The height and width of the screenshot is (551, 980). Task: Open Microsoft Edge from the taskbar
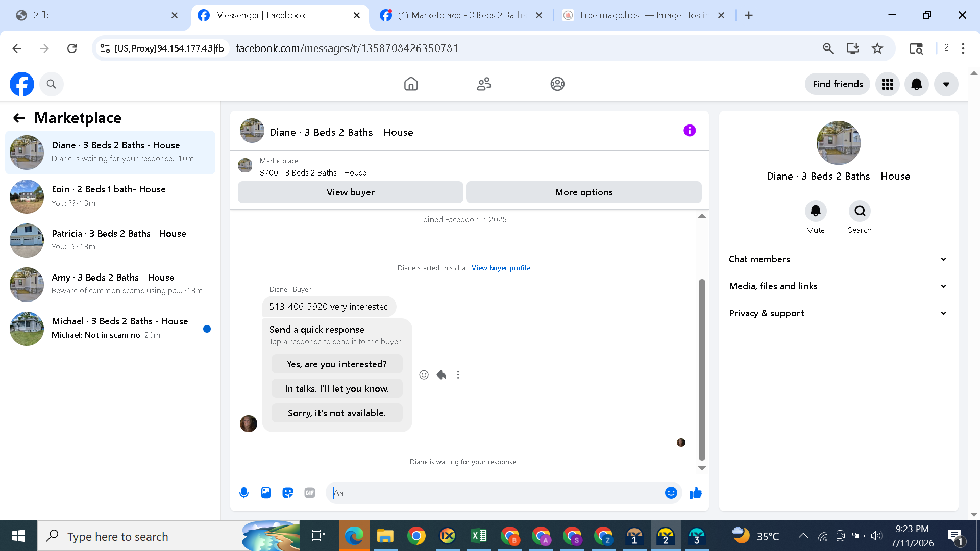coord(354,536)
